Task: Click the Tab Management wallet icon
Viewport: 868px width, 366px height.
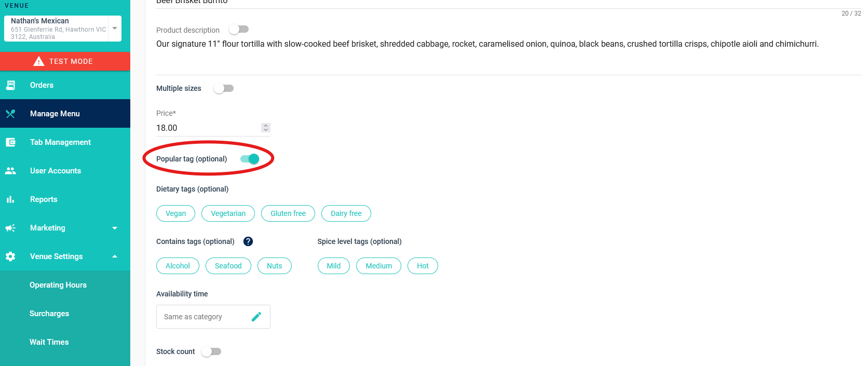Action: (10, 142)
